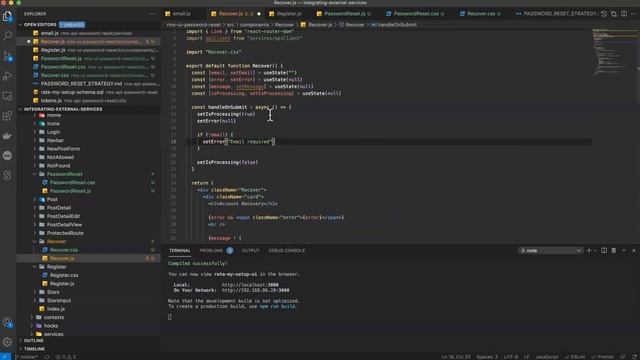This screenshot has width=640, height=360.
Task: Click the notifications bell in status bar
Action: [x=635, y=357]
